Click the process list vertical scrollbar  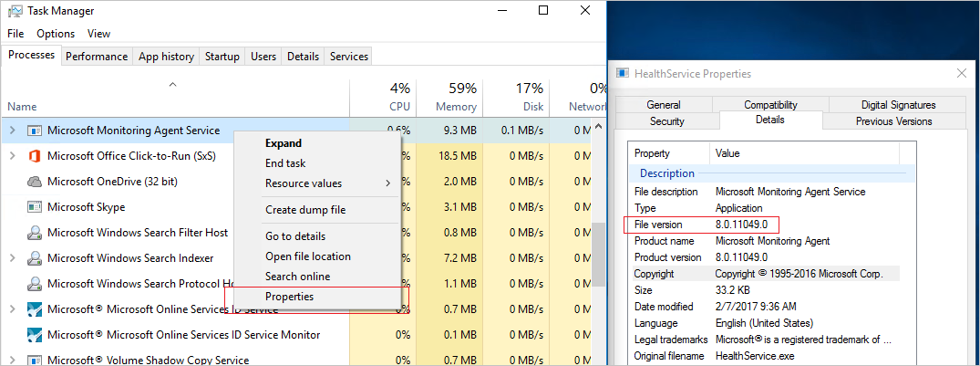tap(599, 244)
